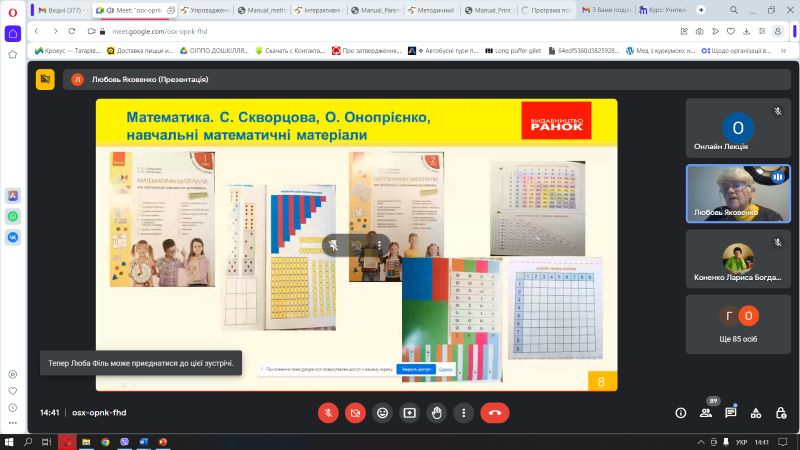This screenshot has height=450, width=800.
Task: Click presentation muted icon in header
Action: 45,79
